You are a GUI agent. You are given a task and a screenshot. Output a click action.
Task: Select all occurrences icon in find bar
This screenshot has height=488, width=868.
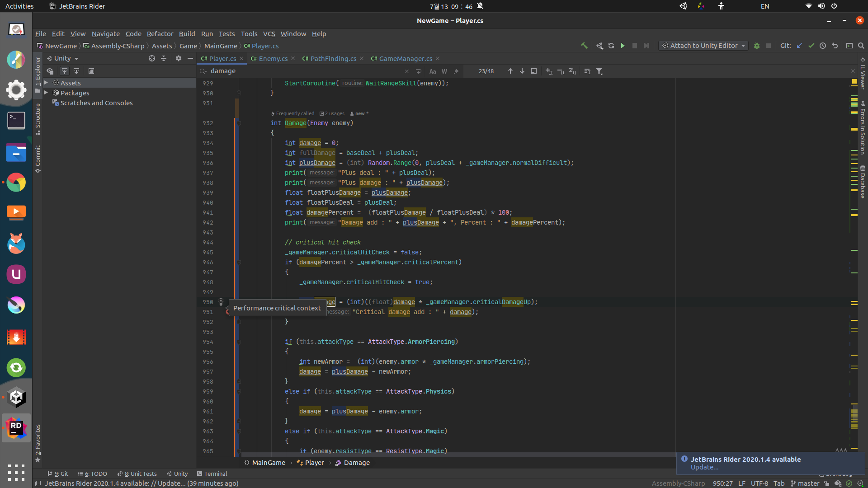[x=572, y=71]
